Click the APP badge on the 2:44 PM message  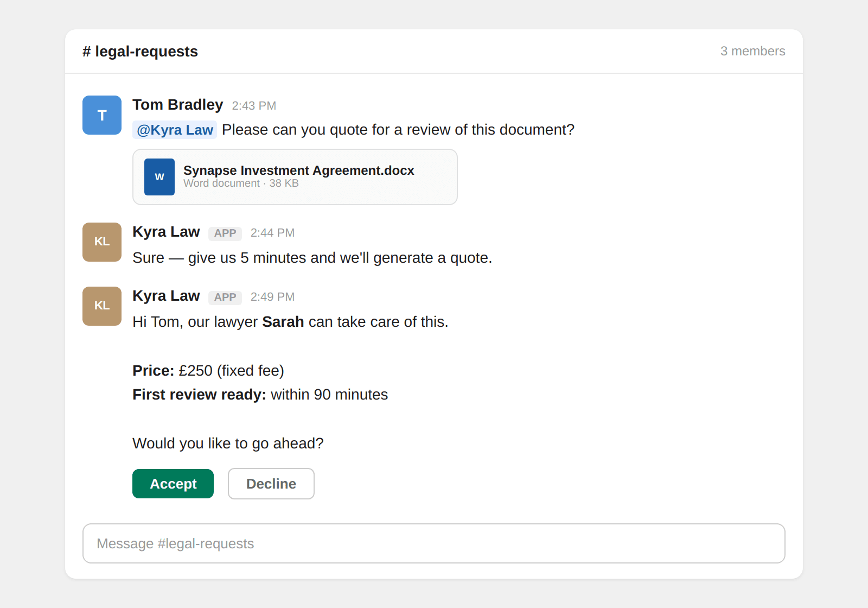(x=225, y=233)
